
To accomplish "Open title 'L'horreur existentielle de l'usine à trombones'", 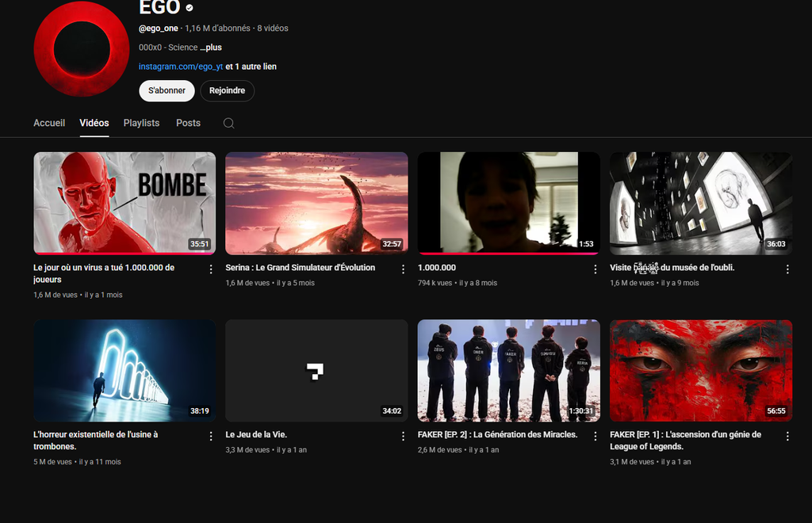I will click(96, 441).
